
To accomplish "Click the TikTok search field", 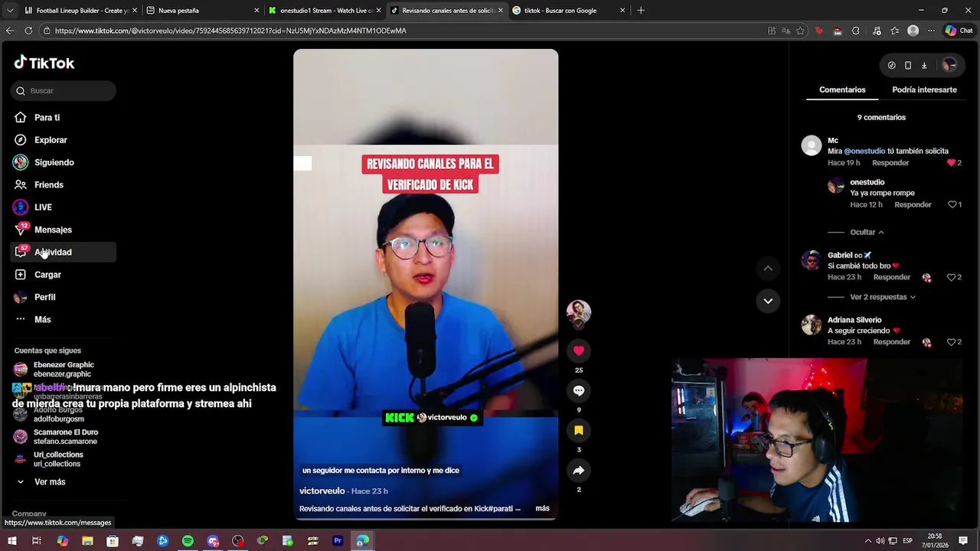I will click(x=64, y=90).
